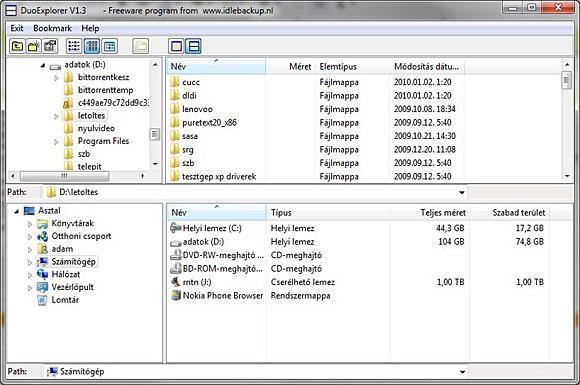Expand the Hálózat tree node
Viewport: 580px width, 385px height.
[x=30, y=275]
